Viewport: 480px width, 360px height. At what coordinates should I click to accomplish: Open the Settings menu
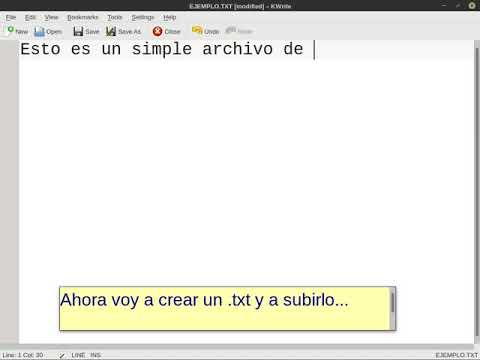143,17
